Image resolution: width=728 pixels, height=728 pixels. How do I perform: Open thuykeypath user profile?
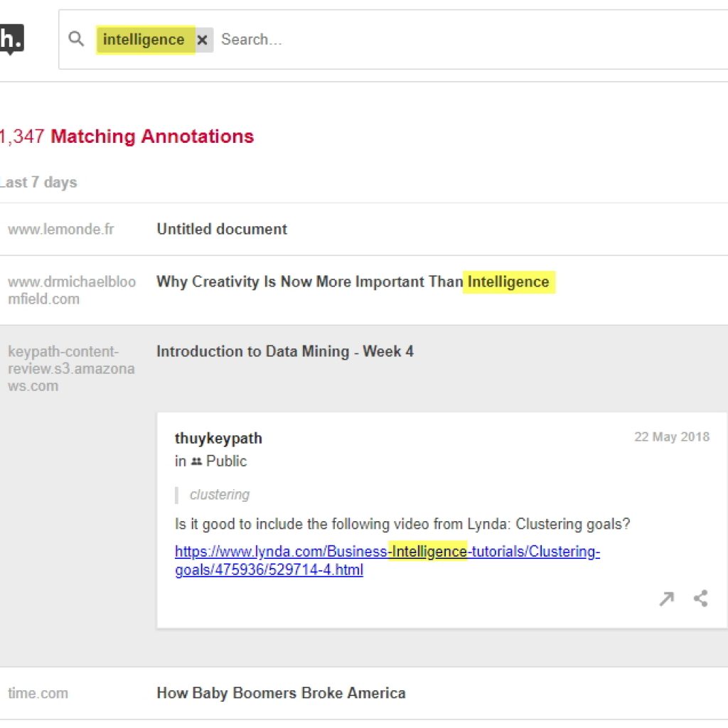click(x=218, y=438)
